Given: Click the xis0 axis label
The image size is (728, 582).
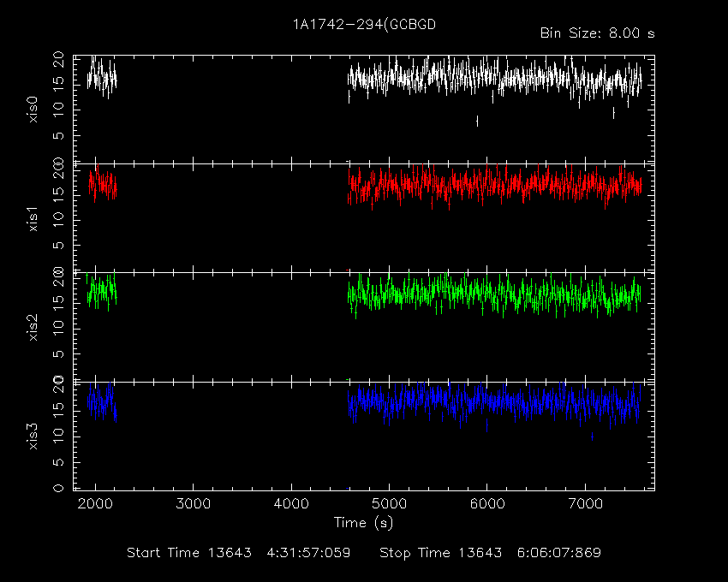Looking at the screenshot, I should coord(33,110).
